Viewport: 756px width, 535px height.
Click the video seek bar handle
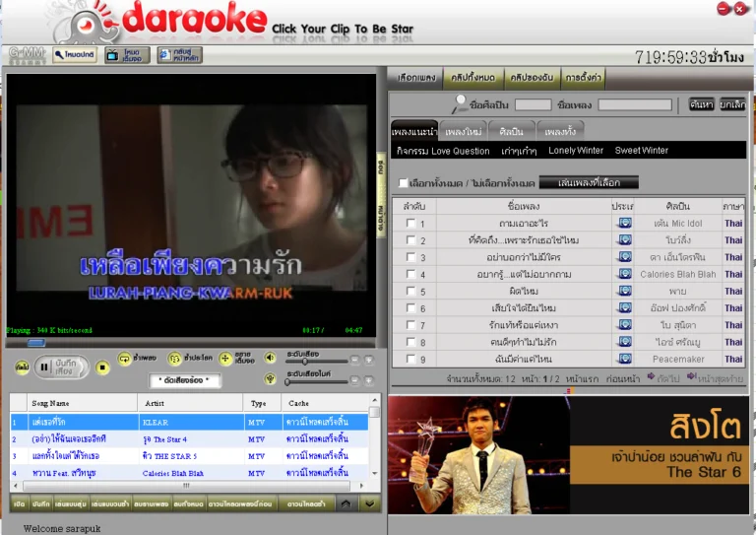36,343
